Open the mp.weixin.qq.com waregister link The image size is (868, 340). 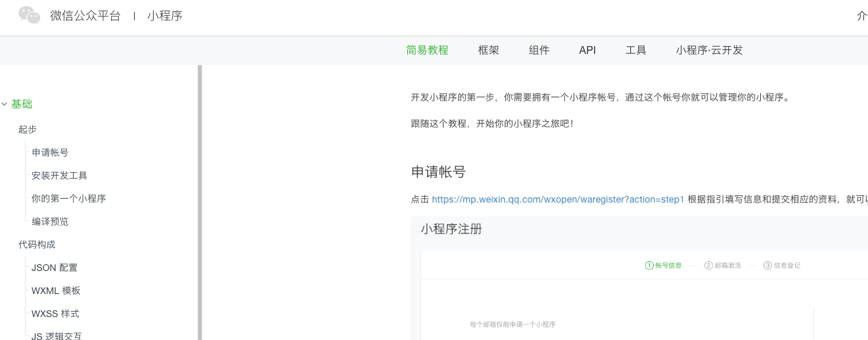pos(558,199)
